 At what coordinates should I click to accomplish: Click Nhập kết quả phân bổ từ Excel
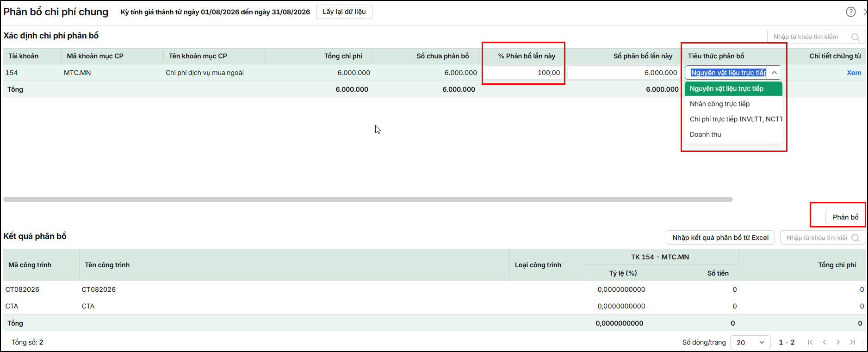point(720,238)
